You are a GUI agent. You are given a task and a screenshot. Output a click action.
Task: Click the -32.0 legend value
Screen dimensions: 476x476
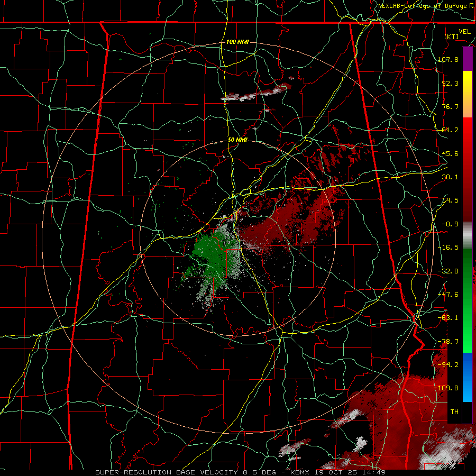448,271
